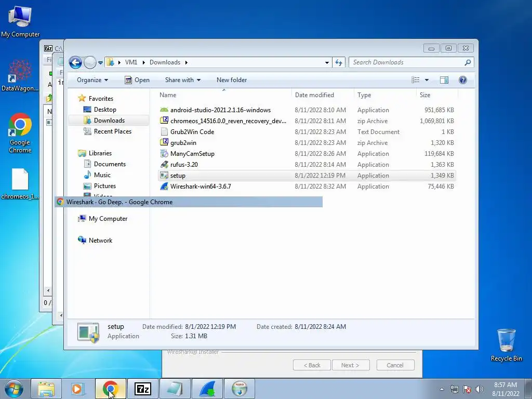532x399 pixels.
Task: Click Next in Wireshark installer
Action: (350, 365)
